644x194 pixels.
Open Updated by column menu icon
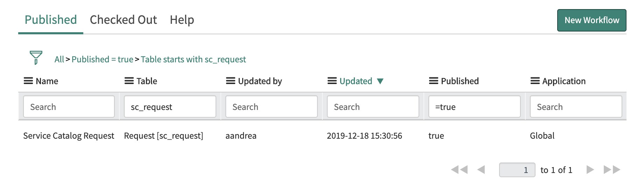pos(231,81)
